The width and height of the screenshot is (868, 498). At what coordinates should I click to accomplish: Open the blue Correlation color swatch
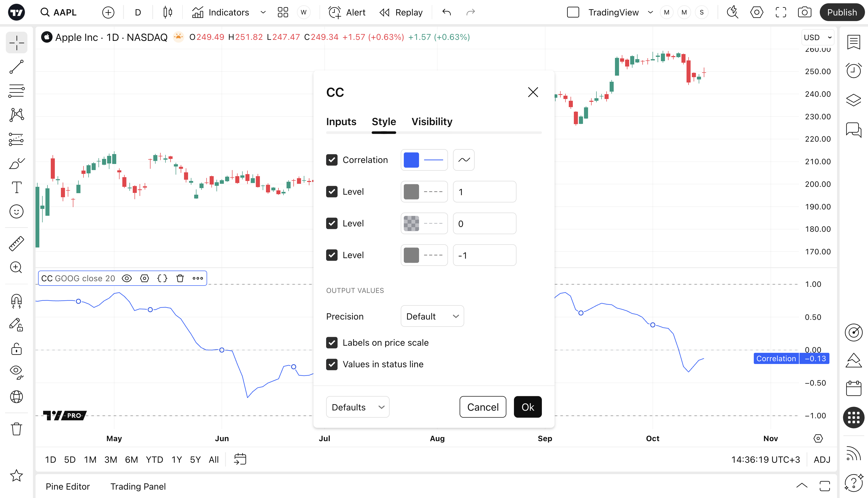point(411,160)
